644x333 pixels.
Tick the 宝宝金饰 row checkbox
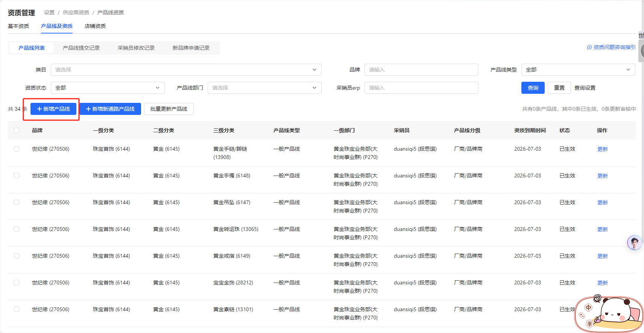click(17, 283)
